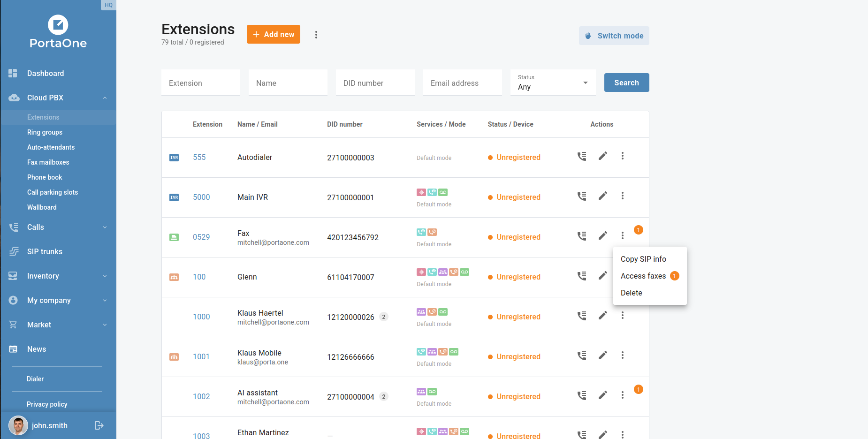
Task: Open extension 5000 link
Action: (x=201, y=197)
